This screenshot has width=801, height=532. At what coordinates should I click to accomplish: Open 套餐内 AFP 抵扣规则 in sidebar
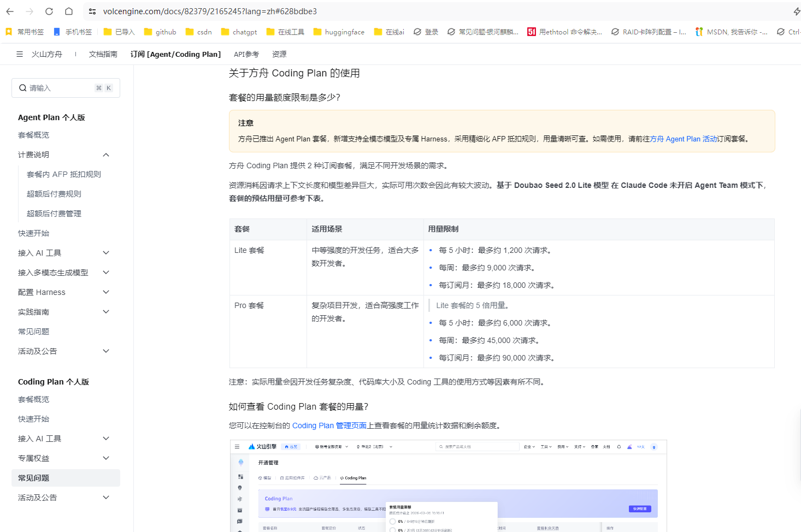(x=64, y=174)
